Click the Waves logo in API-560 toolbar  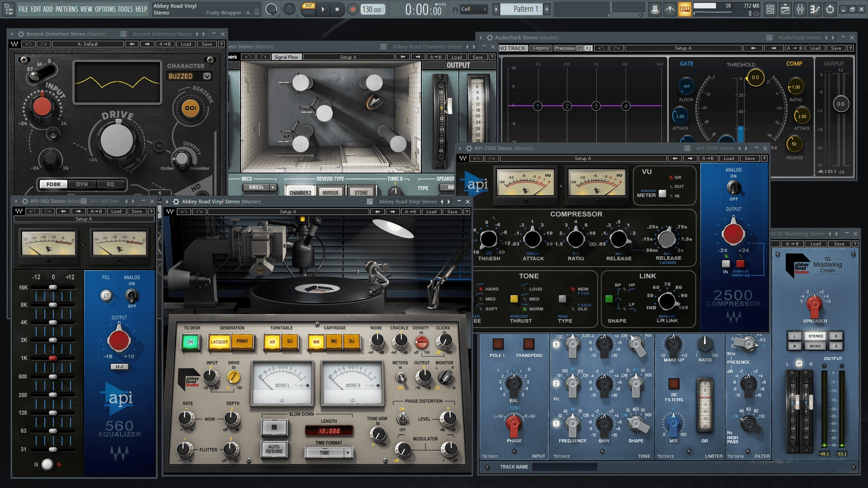pyautogui.click(x=19, y=211)
